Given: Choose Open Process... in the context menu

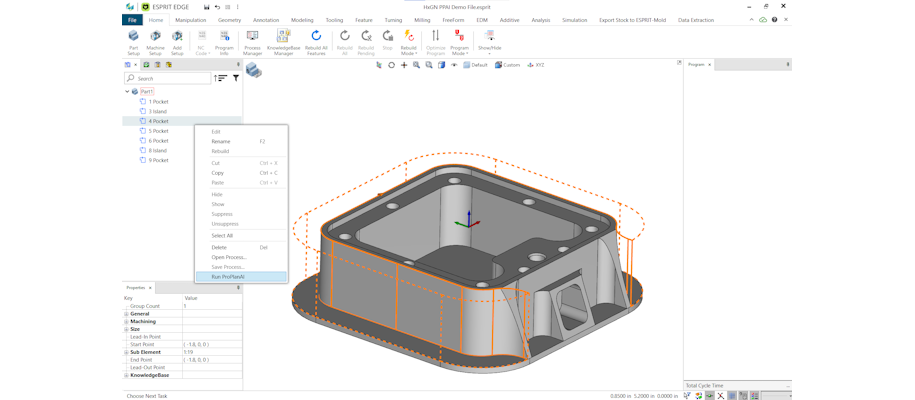Looking at the screenshot, I should coord(241,257).
